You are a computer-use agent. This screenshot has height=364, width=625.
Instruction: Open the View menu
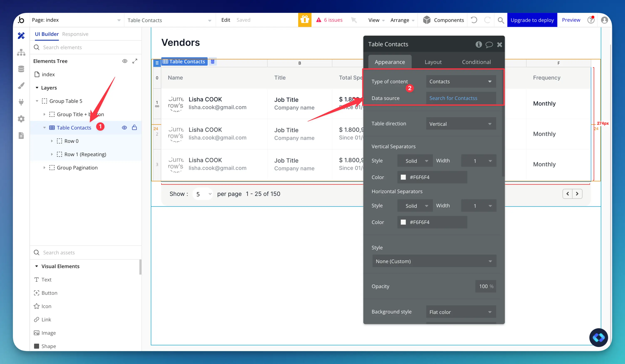coord(376,20)
